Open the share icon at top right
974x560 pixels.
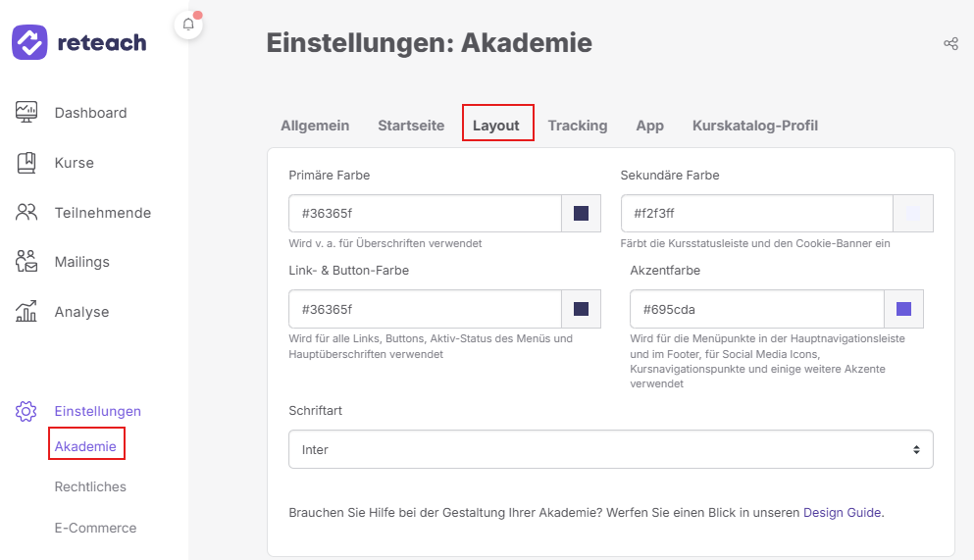click(x=950, y=43)
